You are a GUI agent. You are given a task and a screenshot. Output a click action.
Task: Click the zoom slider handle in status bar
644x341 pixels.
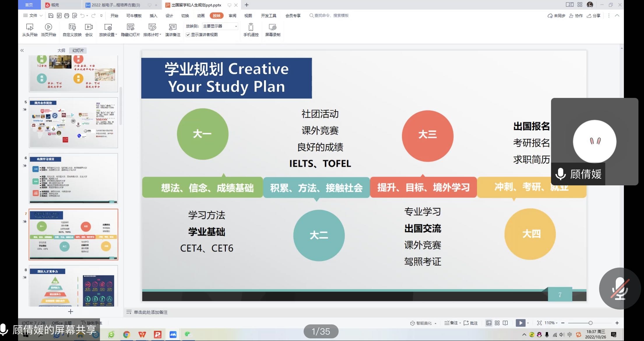(590, 323)
